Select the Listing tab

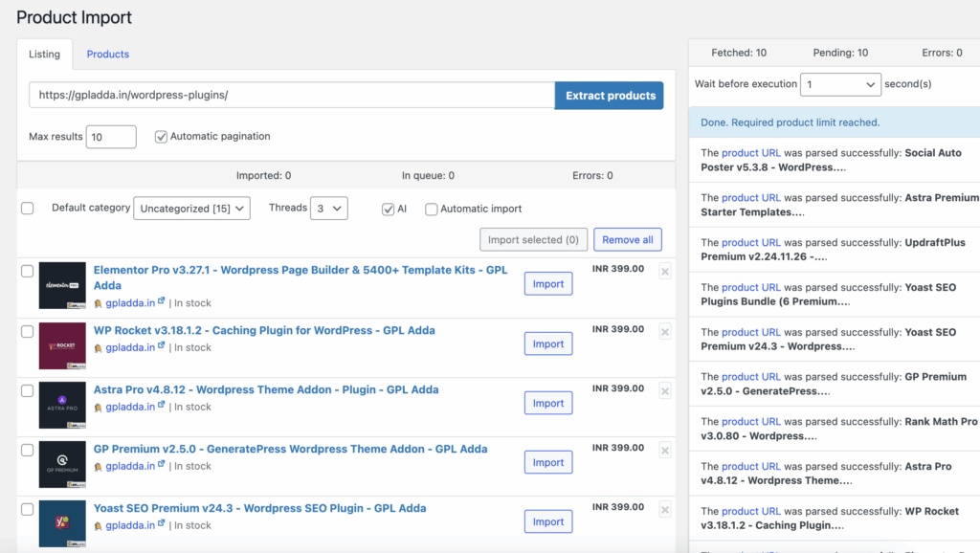point(44,55)
